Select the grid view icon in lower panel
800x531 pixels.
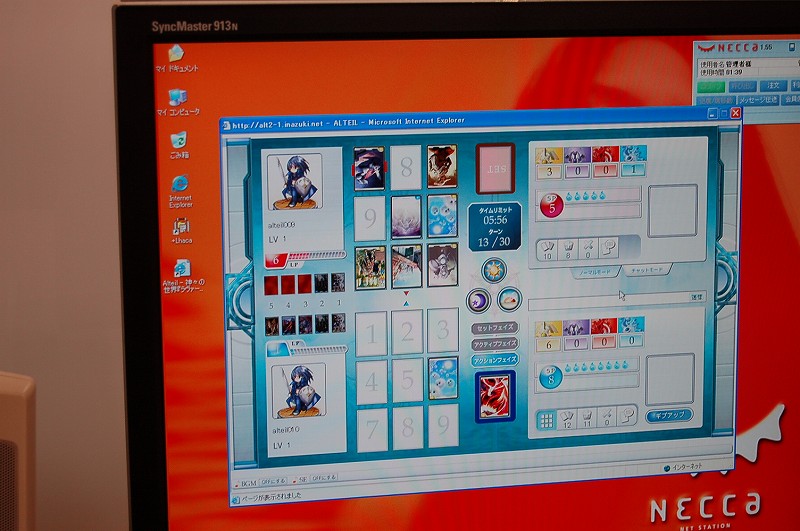[547, 419]
